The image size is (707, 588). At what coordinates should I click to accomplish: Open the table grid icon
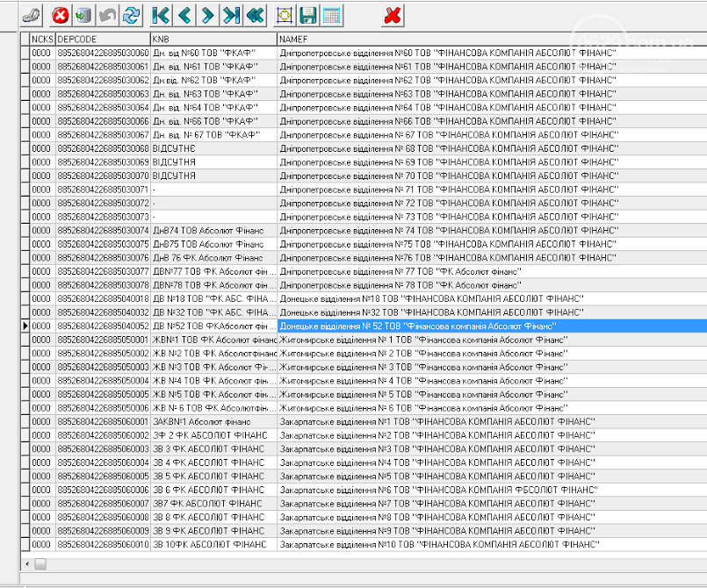[332, 15]
